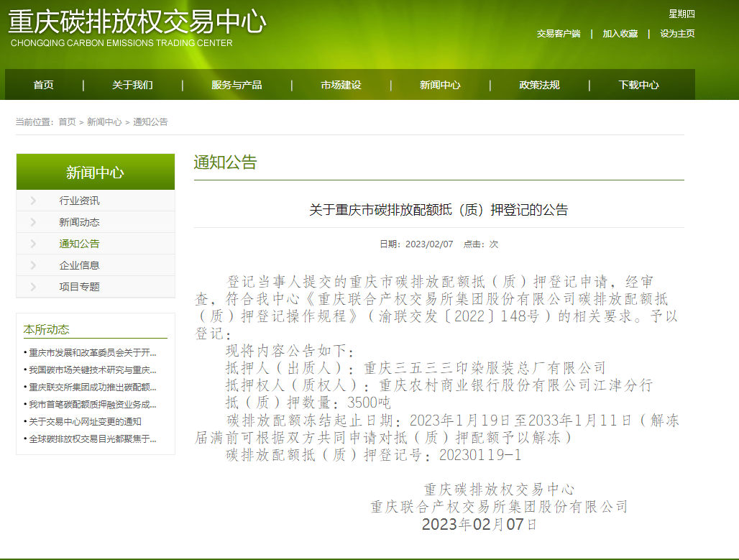Viewport: 739px width, 560px height.
Task: Click the text 抵（质）押数量: 3500吨
Action: 308,403
